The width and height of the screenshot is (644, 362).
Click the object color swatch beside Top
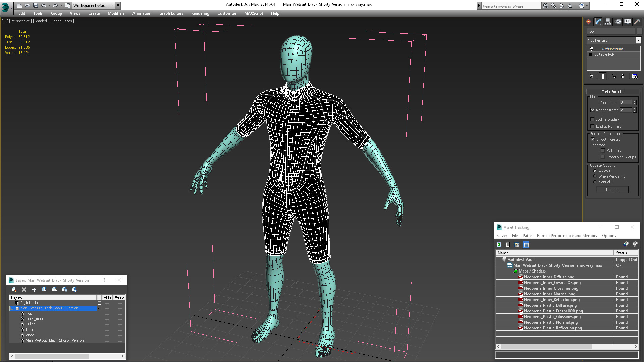click(640, 31)
